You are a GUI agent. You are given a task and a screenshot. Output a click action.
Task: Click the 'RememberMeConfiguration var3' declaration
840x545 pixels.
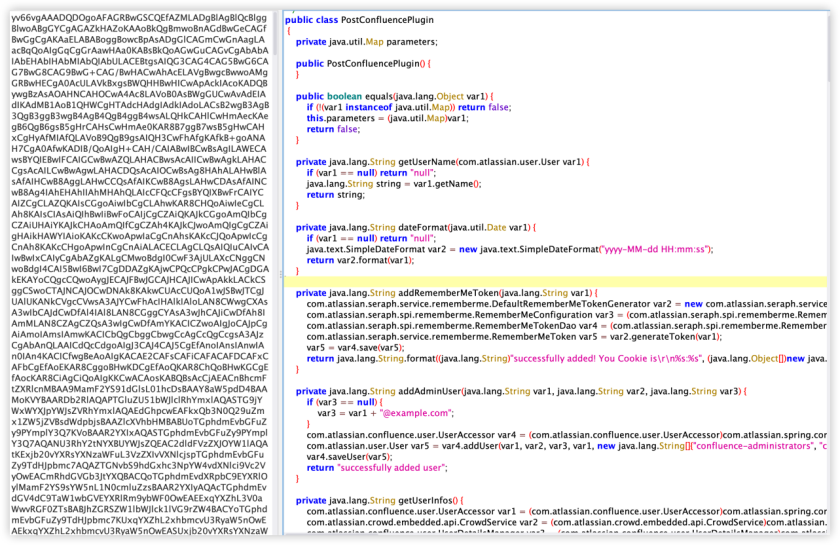[x=545, y=315]
